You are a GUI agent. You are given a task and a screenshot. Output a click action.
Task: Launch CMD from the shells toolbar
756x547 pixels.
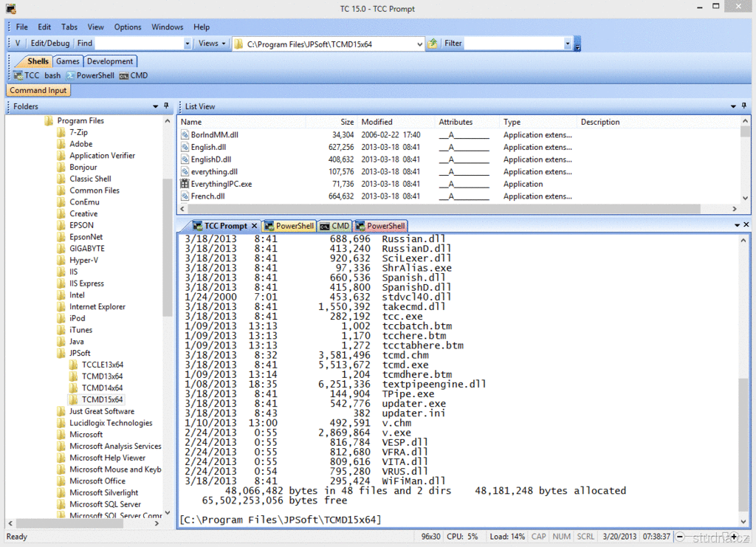click(134, 75)
